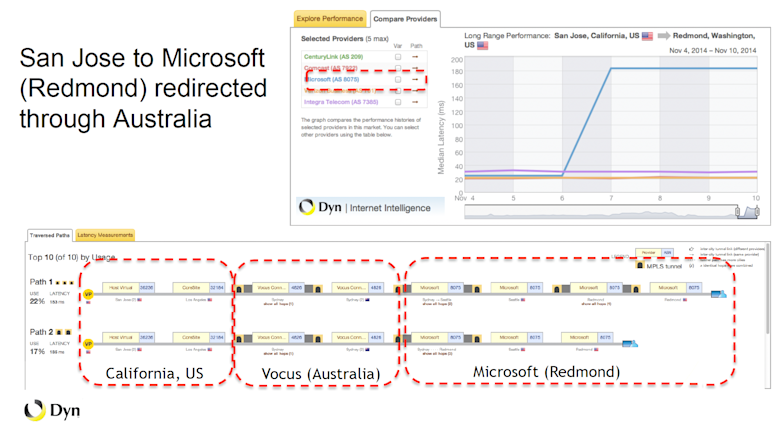Click the US flag under Redmond, Washington heading
Image resolution: width=780 pixels, height=435 pixels.
coord(483,45)
